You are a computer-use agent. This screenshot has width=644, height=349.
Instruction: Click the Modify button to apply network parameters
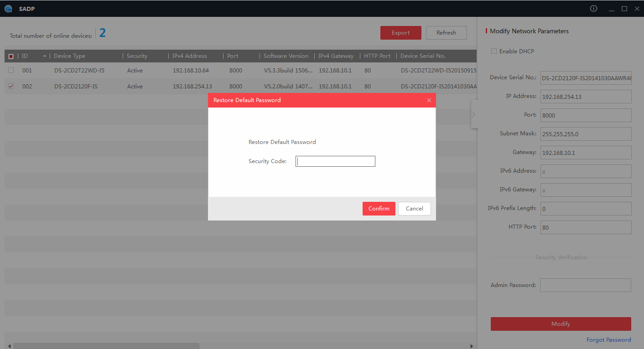[561, 323]
